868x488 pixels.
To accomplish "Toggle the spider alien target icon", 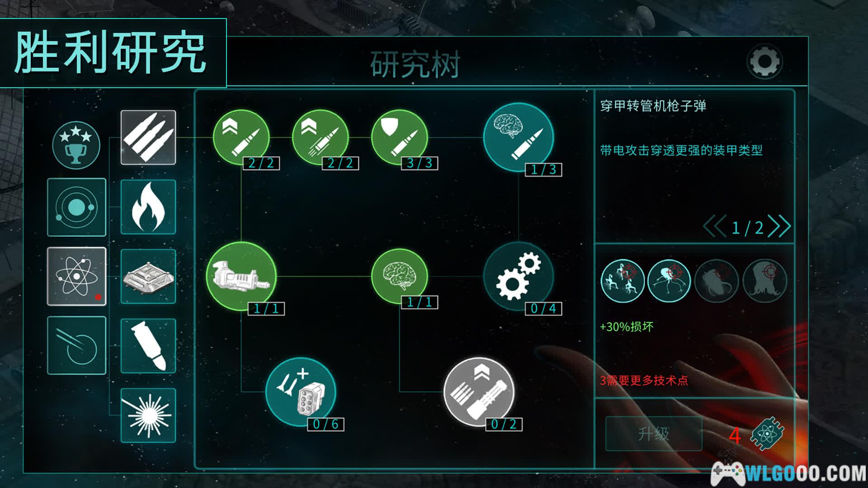I will point(669,281).
